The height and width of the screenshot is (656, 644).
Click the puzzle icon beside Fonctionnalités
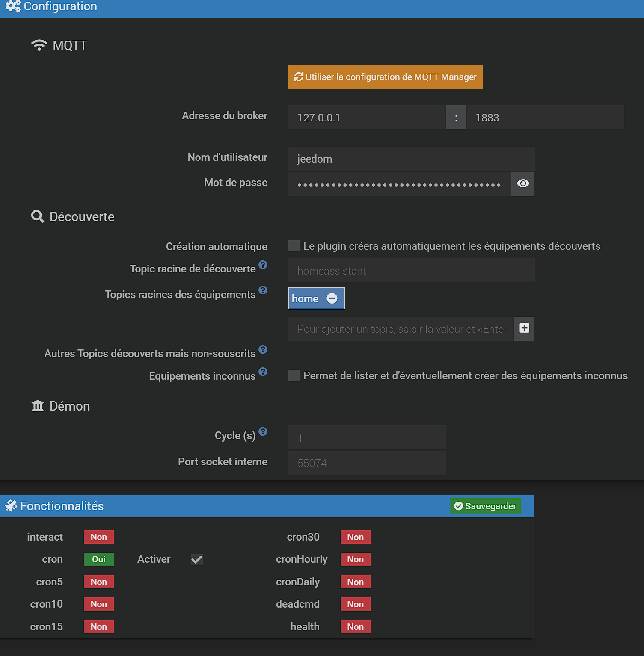pyautogui.click(x=11, y=505)
